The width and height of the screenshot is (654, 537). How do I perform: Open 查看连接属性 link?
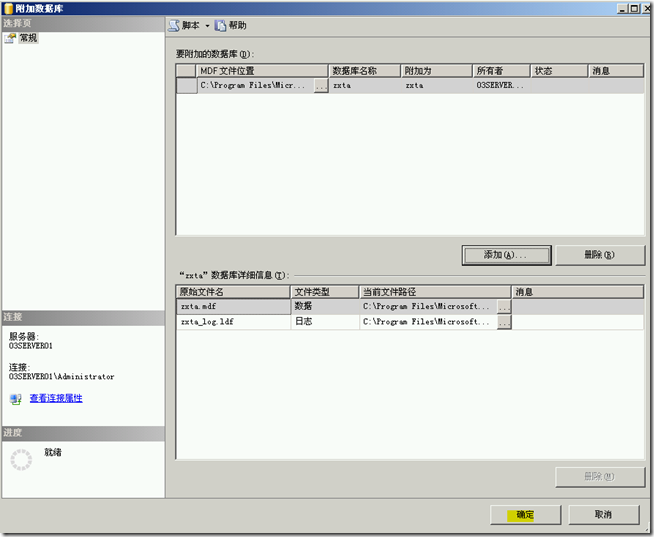pos(56,398)
